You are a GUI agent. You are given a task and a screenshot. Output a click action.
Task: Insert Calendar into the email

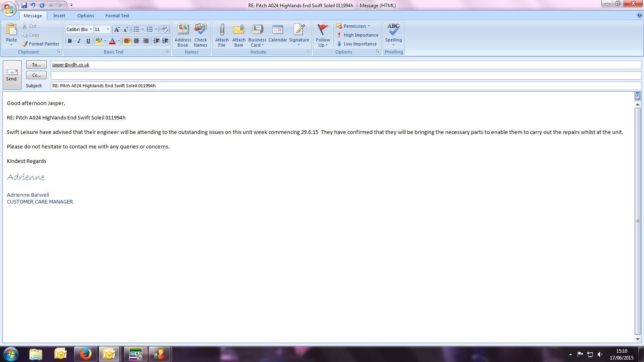pos(278,34)
